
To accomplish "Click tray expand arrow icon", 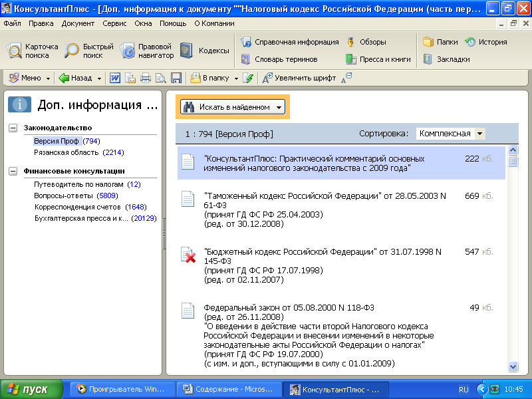I will coord(481,389).
